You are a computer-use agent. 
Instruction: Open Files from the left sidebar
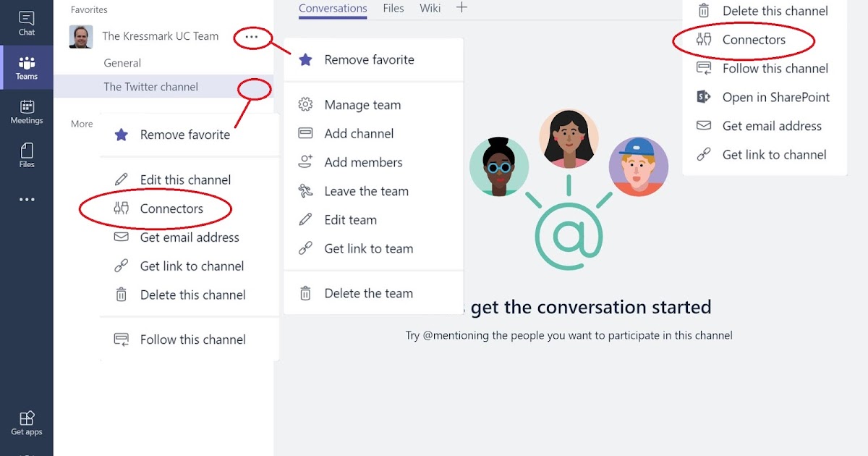(x=26, y=154)
